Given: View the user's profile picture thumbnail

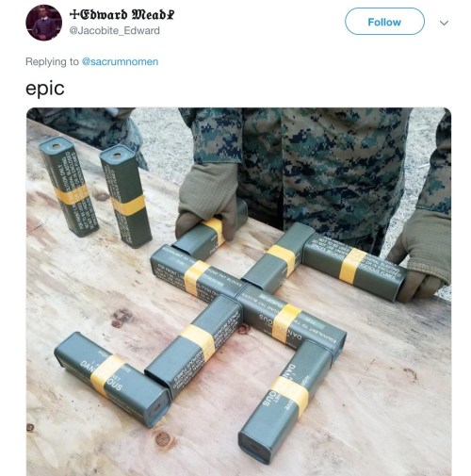Looking at the screenshot, I should point(43,23).
